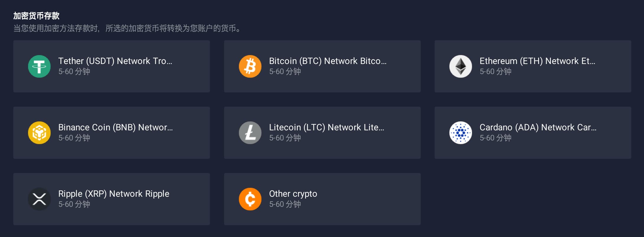Choose the Other crypto text label
The height and width of the screenshot is (237, 644).
(x=293, y=194)
